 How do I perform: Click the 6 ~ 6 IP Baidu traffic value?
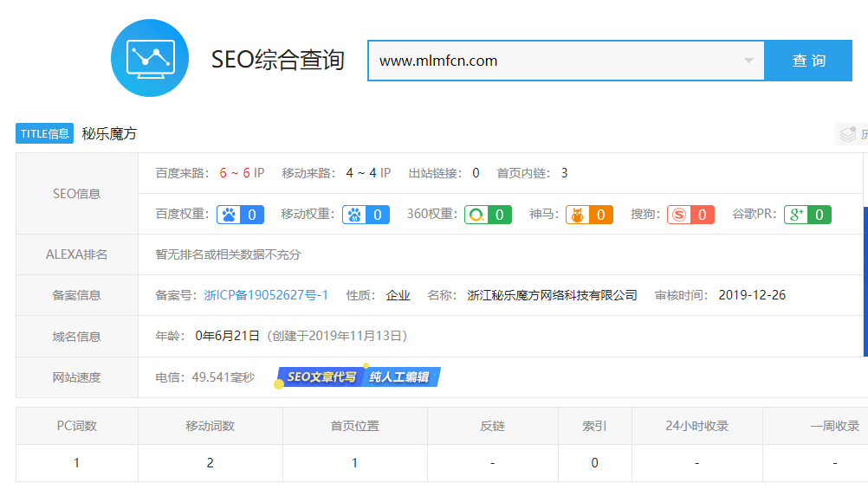[242, 173]
